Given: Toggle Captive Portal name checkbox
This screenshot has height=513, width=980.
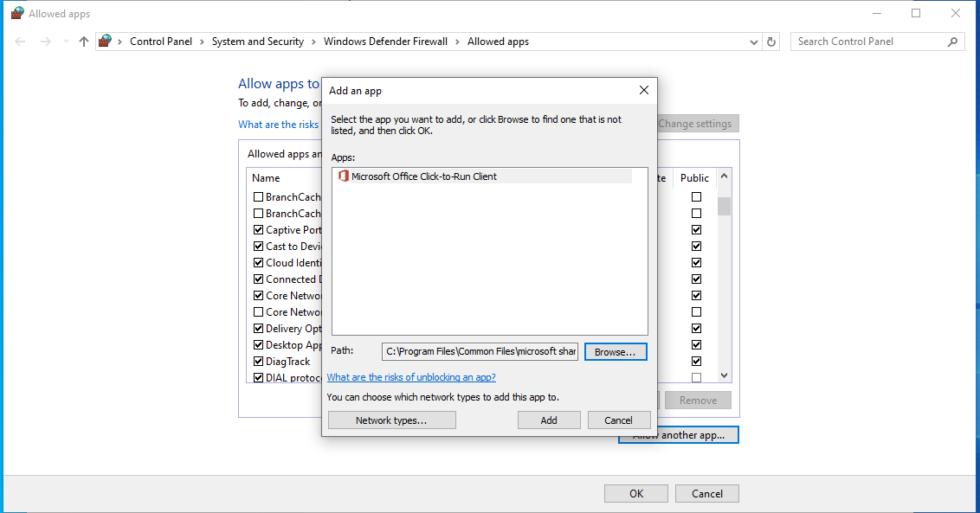Looking at the screenshot, I should 258,229.
